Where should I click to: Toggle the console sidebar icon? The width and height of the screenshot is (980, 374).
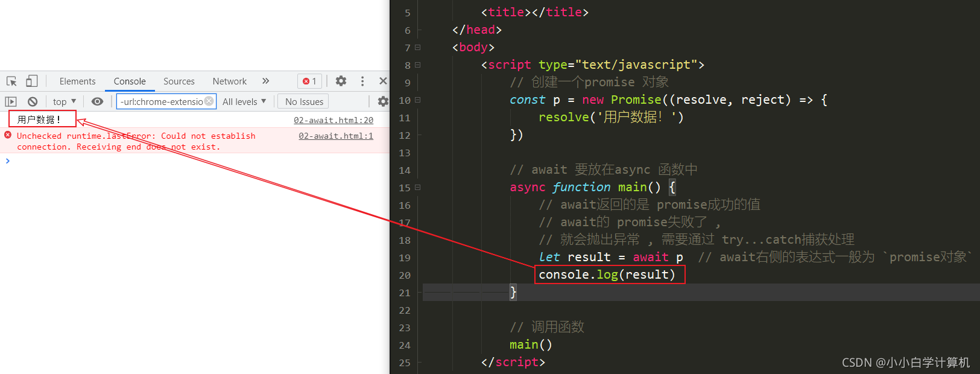[x=11, y=101]
